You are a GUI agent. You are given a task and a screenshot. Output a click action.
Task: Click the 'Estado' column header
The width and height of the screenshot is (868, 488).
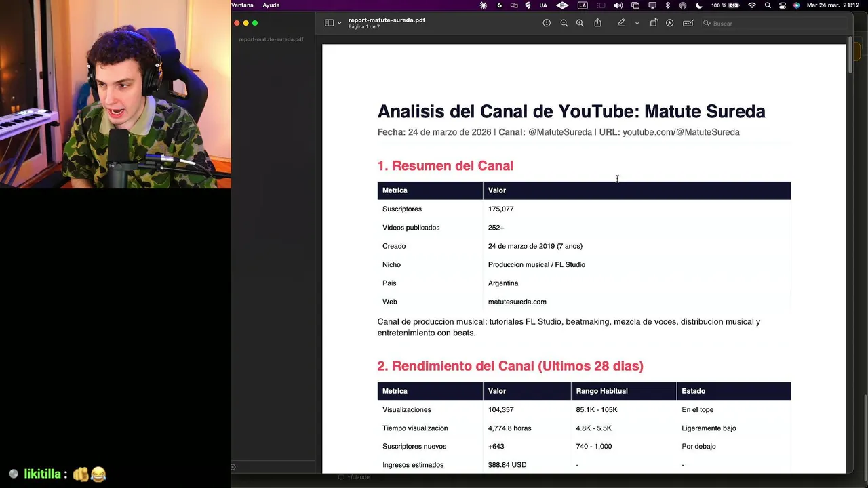[x=694, y=391]
